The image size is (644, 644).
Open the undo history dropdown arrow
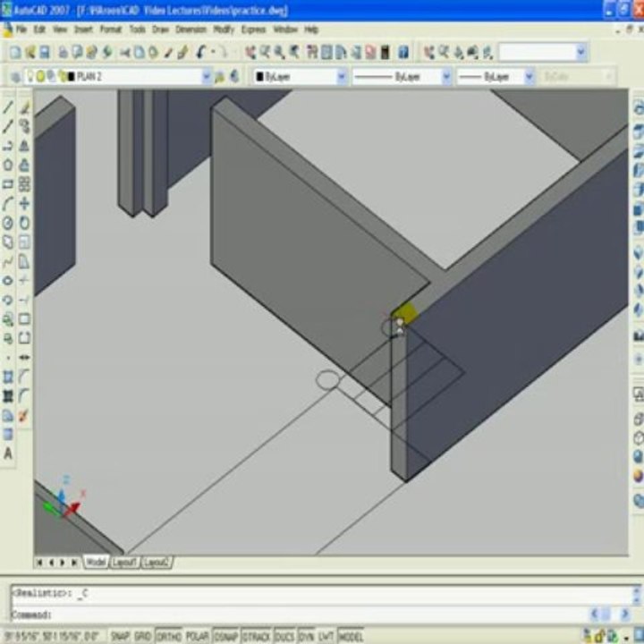click(x=213, y=52)
